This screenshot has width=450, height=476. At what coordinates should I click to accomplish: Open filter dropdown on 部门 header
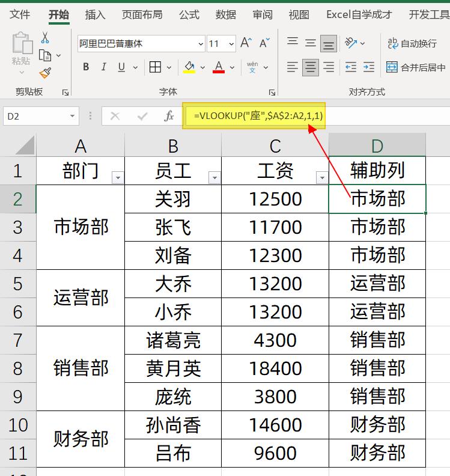tap(118, 177)
